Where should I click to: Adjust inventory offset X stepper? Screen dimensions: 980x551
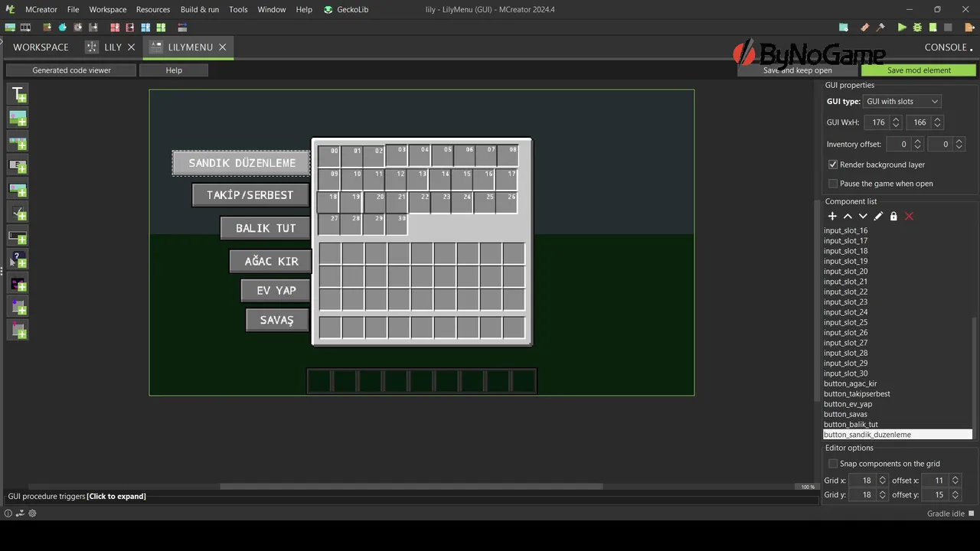point(916,144)
